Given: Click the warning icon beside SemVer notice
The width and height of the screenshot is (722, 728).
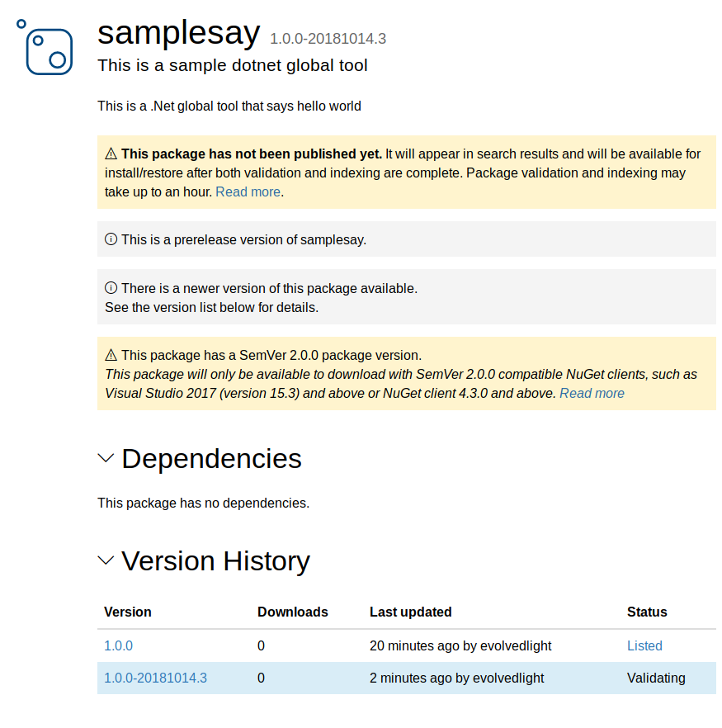Looking at the screenshot, I should click(x=111, y=356).
